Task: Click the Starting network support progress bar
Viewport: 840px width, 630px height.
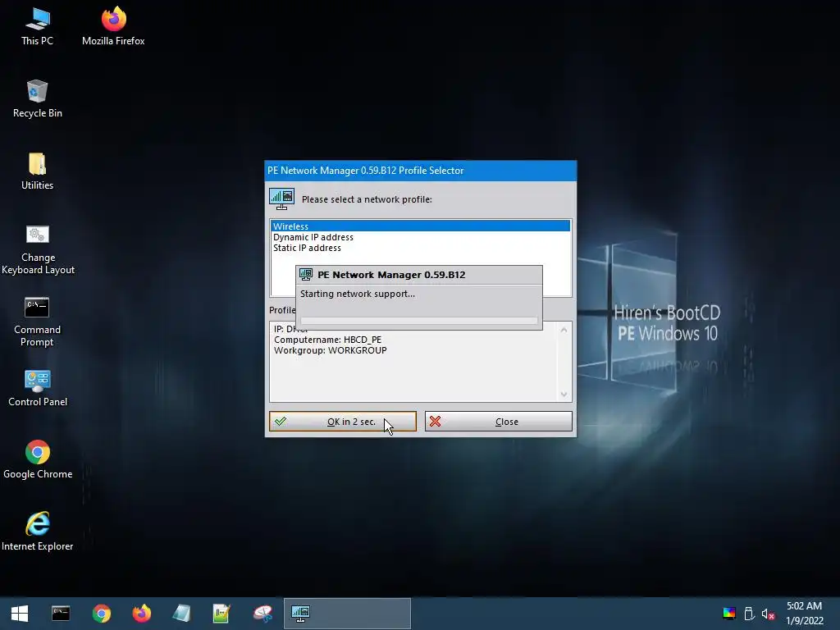Action: (x=419, y=321)
